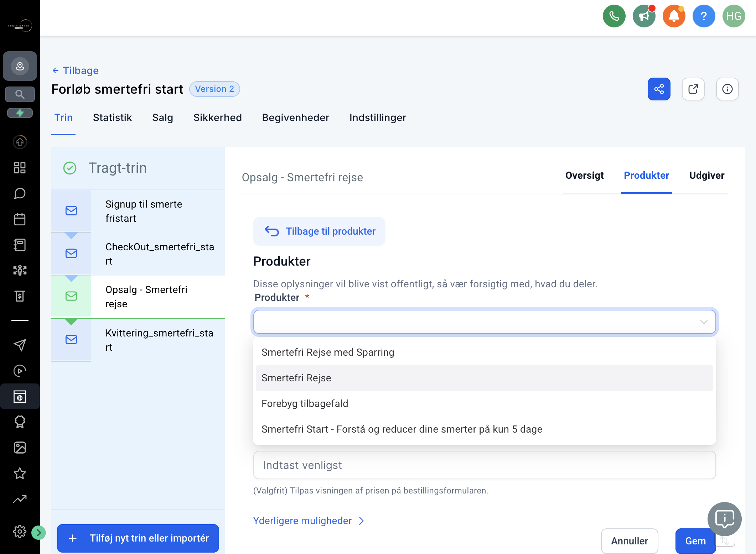The width and height of the screenshot is (756, 554).
Task: Open the megaphone announcements icon
Action: point(644,16)
